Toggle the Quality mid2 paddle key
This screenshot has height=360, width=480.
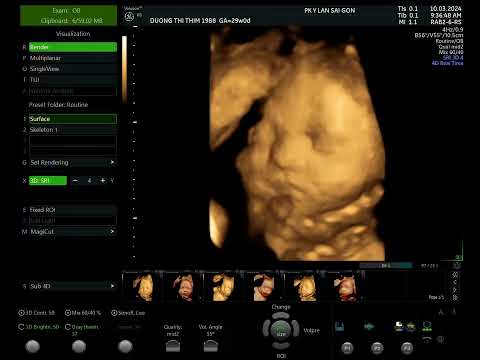pos(173,346)
